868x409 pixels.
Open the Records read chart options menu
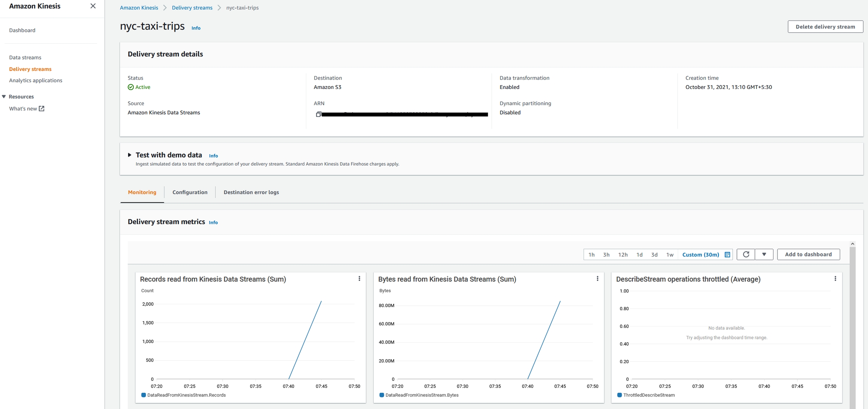point(359,279)
